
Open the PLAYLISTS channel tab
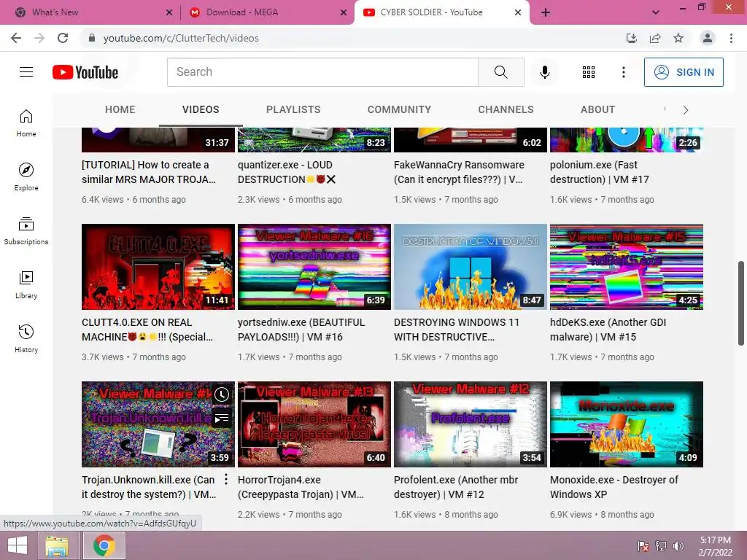293,109
